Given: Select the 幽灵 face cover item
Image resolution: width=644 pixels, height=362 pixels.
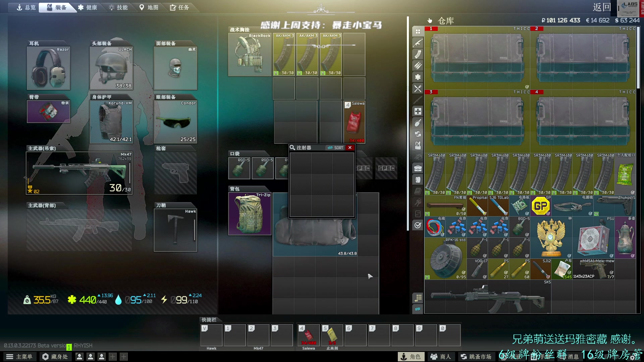Looking at the screenshot, I should coord(175,68).
